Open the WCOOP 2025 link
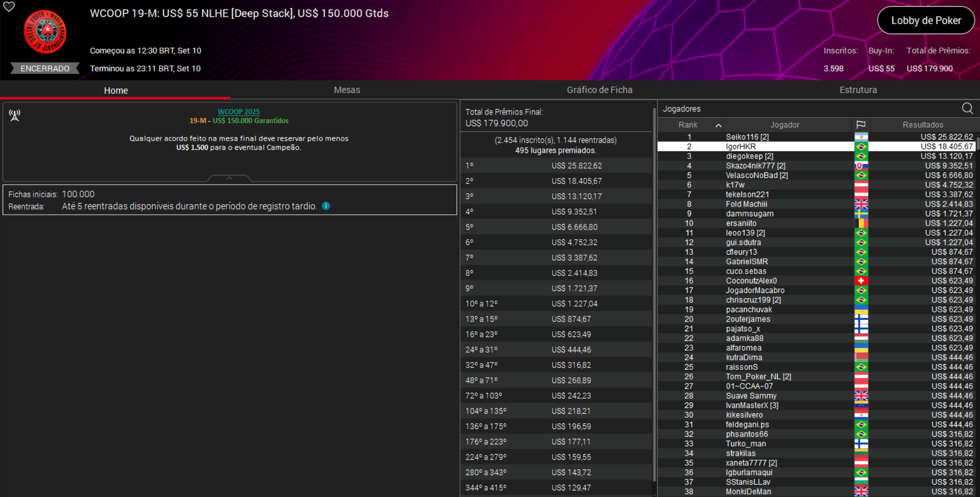Image resolution: width=980 pixels, height=497 pixels. point(239,111)
